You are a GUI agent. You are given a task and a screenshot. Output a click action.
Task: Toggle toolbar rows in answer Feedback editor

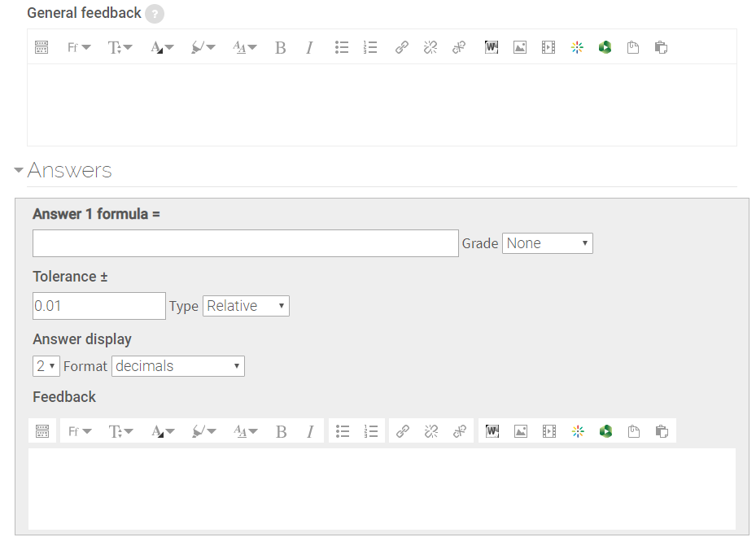point(42,430)
